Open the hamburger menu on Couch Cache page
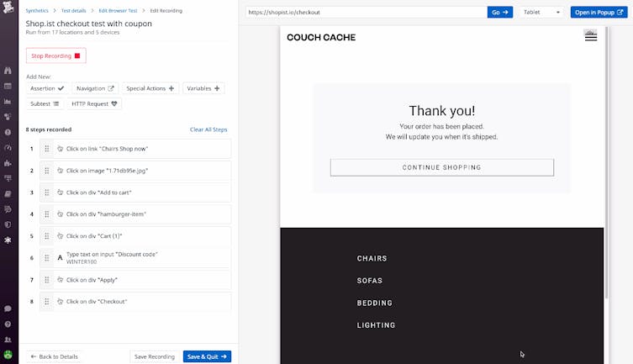This screenshot has height=364, width=633. click(x=591, y=37)
